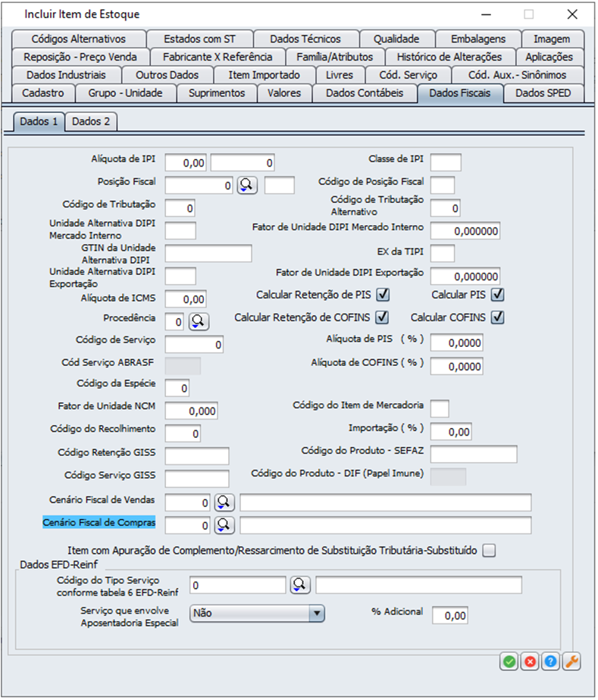Toggle the Calcular Retenção de COFINS checkbox
The image size is (598, 700).
(382, 317)
